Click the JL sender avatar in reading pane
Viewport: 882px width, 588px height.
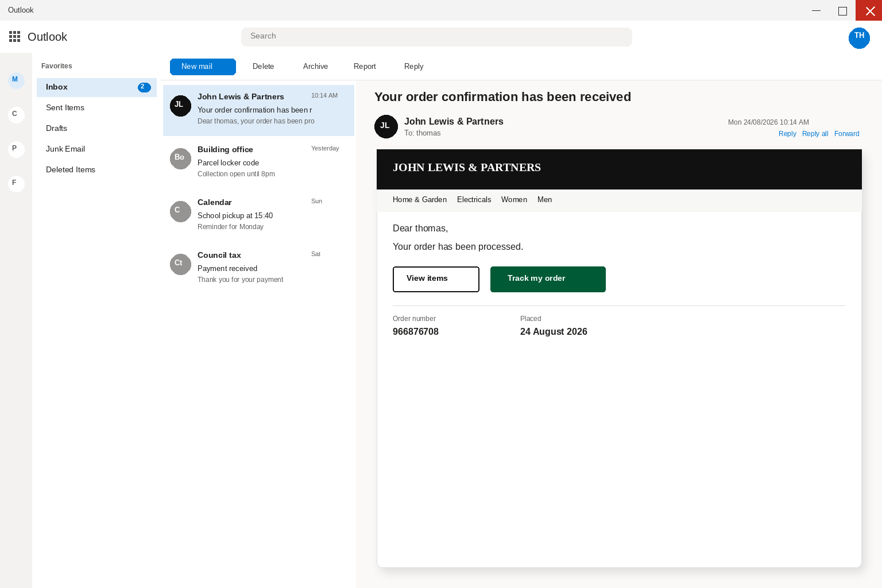[x=386, y=126]
